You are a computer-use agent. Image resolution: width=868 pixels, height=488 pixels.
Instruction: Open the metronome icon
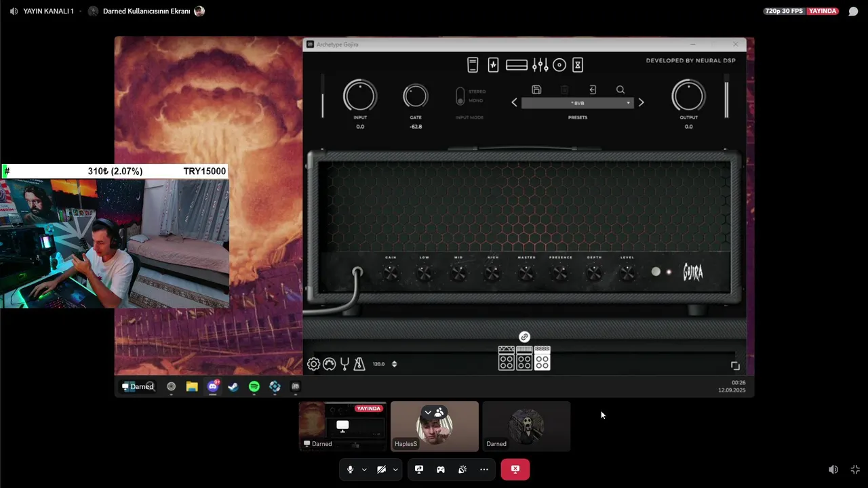(x=359, y=364)
